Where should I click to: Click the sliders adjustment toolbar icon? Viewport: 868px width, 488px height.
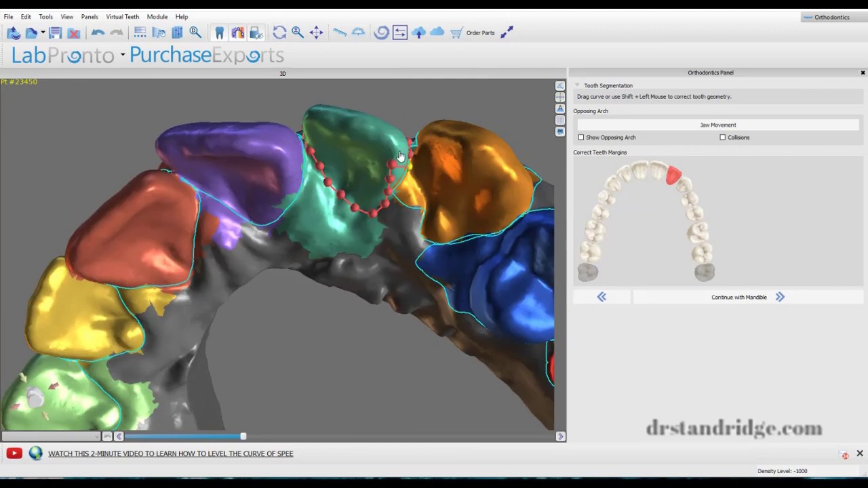point(177,33)
